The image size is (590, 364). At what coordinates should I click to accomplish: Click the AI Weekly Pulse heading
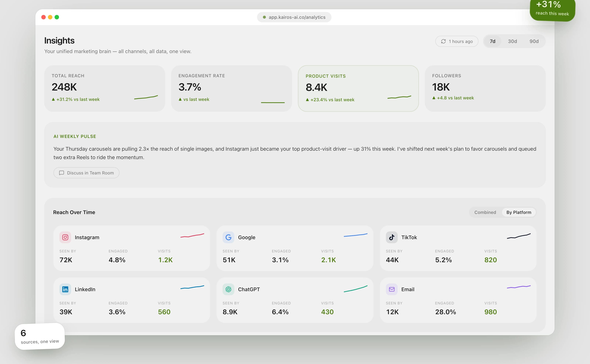[x=75, y=136]
